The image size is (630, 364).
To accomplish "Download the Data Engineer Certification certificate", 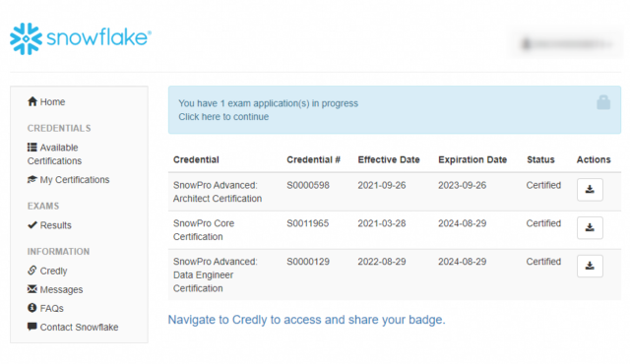I will coord(590,266).
